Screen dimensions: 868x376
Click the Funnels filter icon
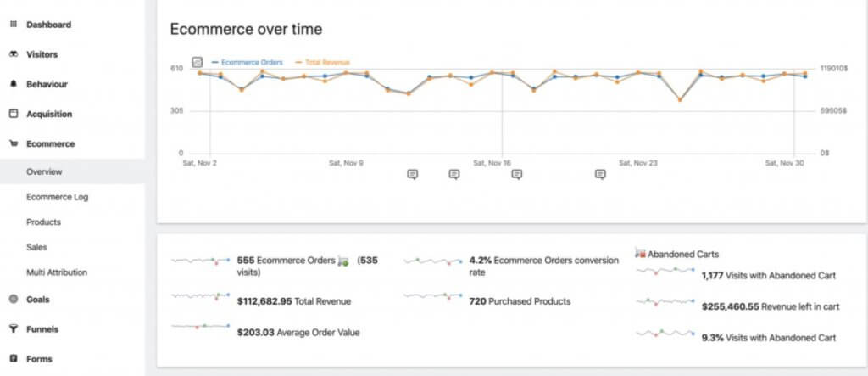14,329
